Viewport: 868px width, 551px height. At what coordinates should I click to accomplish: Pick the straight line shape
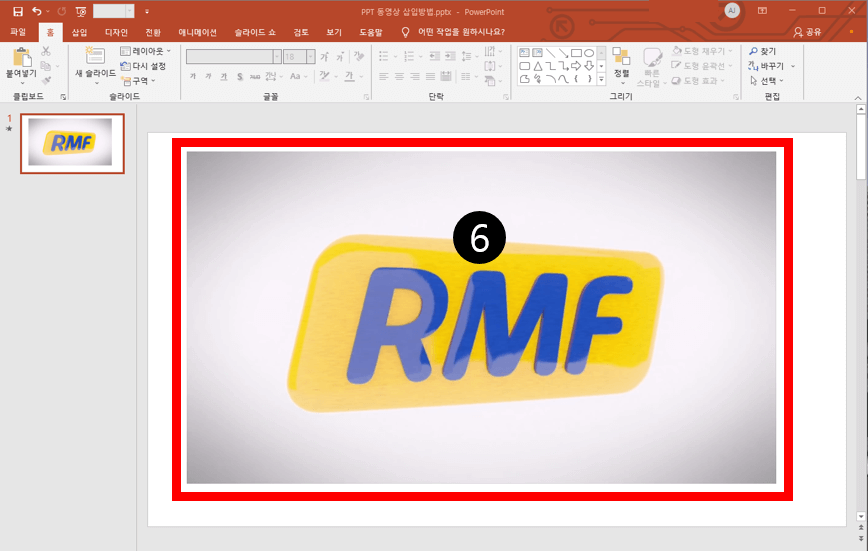(x=550, y=53)
